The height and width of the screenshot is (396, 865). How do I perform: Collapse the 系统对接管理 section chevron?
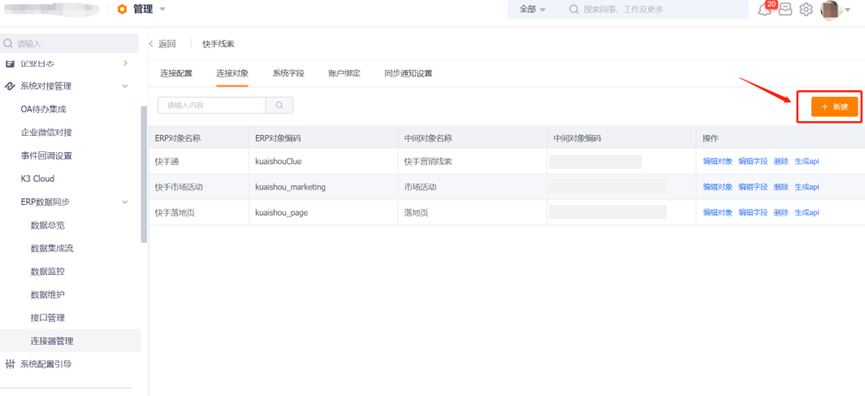pyautogui.click(x=125, y=86)
